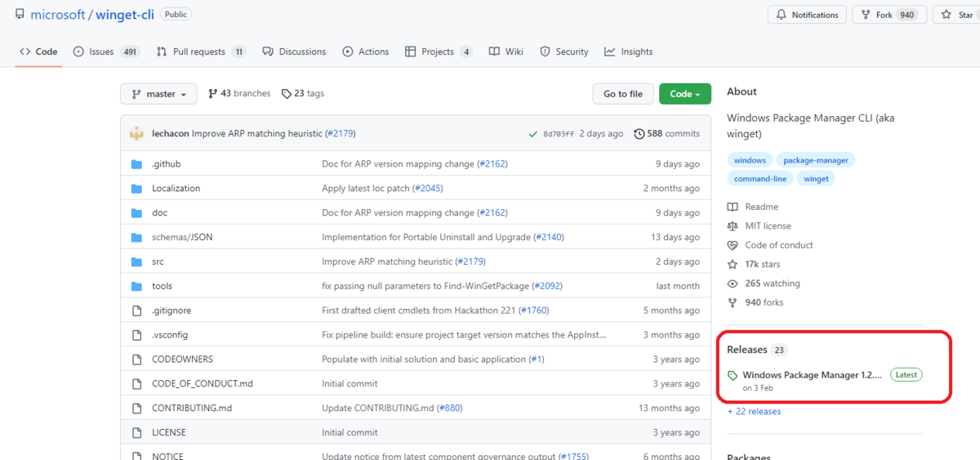Open the LICENSE file
980x460 pixels.
coord(169,432)
